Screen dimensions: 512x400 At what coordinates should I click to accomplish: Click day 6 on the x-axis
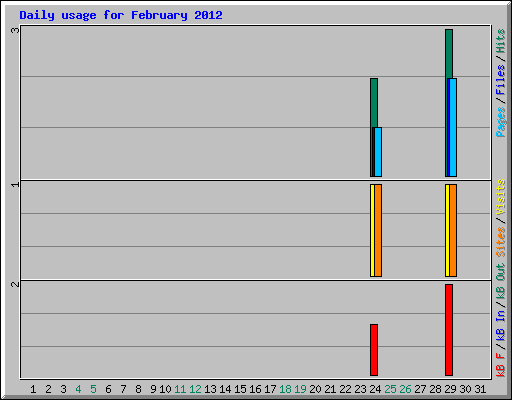tap(108, 389)
